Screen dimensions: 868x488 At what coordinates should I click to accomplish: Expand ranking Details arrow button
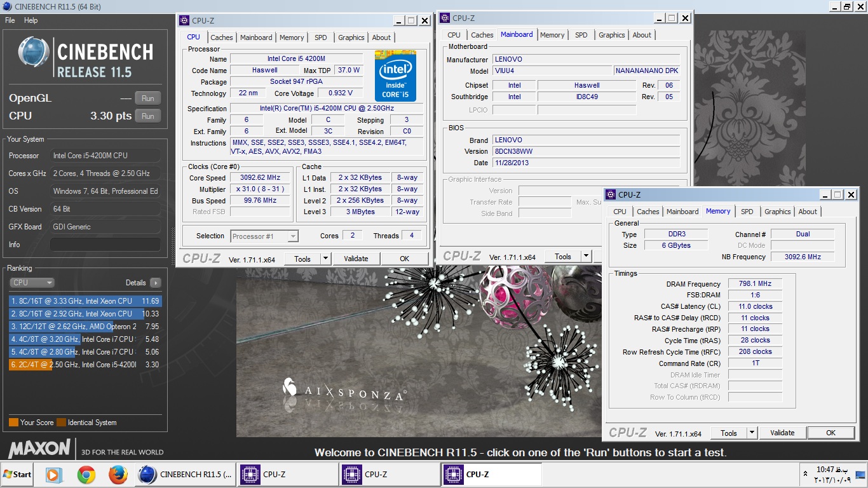(156, 283)
